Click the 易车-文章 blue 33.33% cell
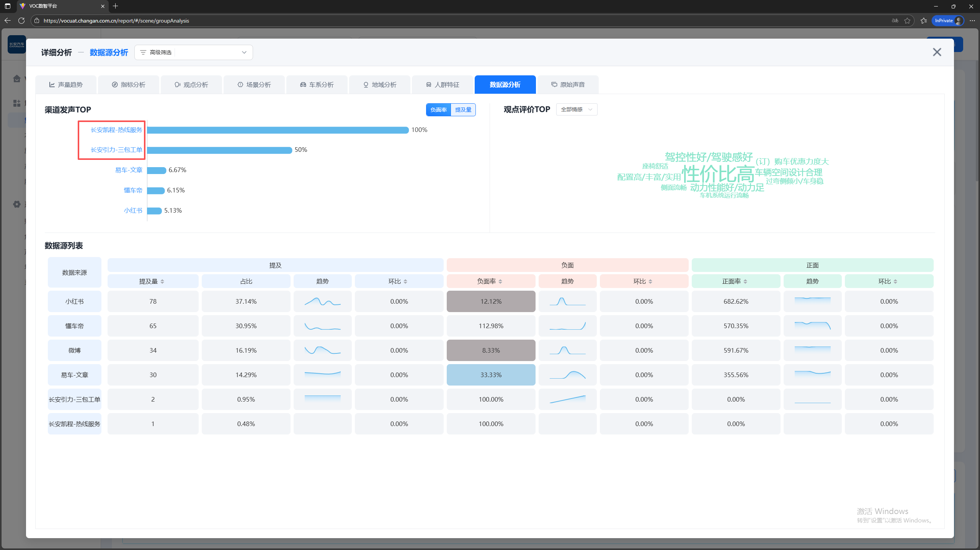Viewport: 980px width, 550px height. click(x=491, y=375)
